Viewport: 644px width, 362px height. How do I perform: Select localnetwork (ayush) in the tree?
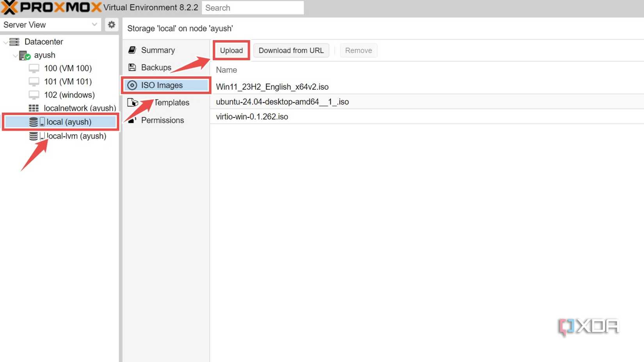click(x=80, y=108)
